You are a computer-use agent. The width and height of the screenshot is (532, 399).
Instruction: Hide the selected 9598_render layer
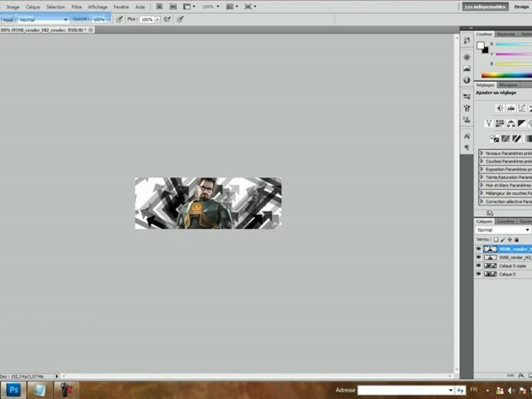click(x=478, y=249)
